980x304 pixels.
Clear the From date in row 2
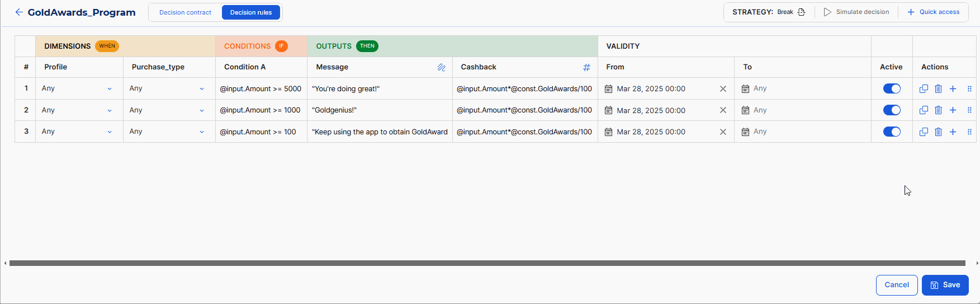[723, 110]
